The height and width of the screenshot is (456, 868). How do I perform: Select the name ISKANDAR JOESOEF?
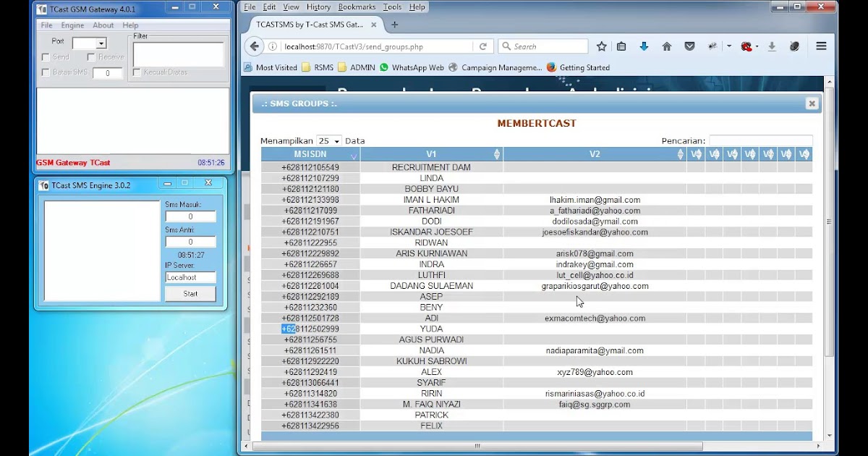431,232
